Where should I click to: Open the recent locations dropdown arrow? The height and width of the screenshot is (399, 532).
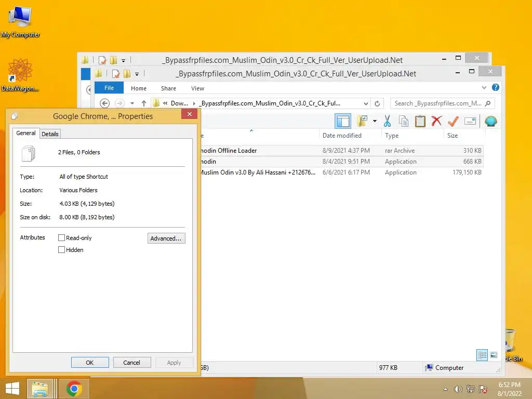pos(132,103)
